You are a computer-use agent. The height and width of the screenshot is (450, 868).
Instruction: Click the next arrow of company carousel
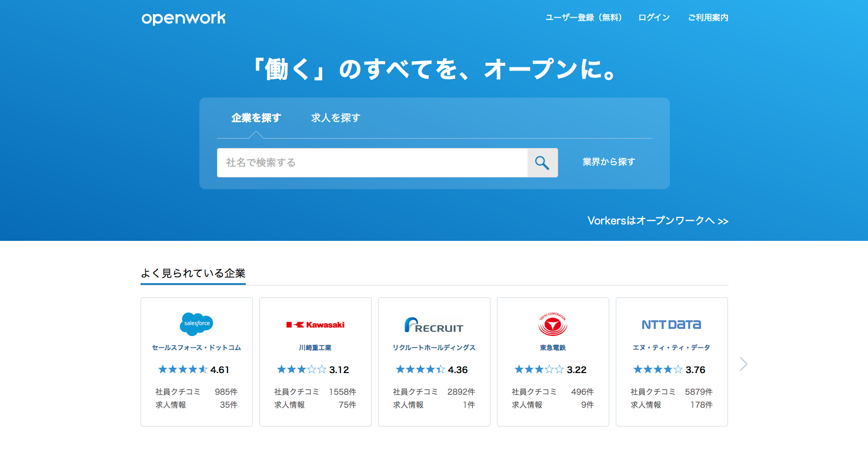744,364
